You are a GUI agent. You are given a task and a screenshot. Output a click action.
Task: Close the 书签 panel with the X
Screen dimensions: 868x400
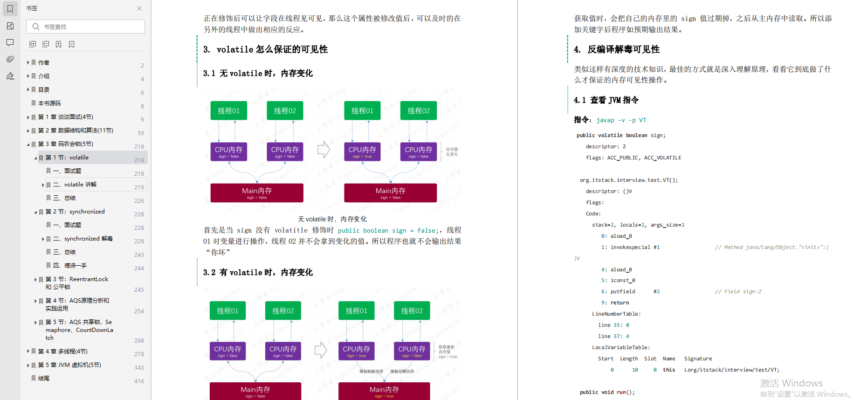[139, 8]
